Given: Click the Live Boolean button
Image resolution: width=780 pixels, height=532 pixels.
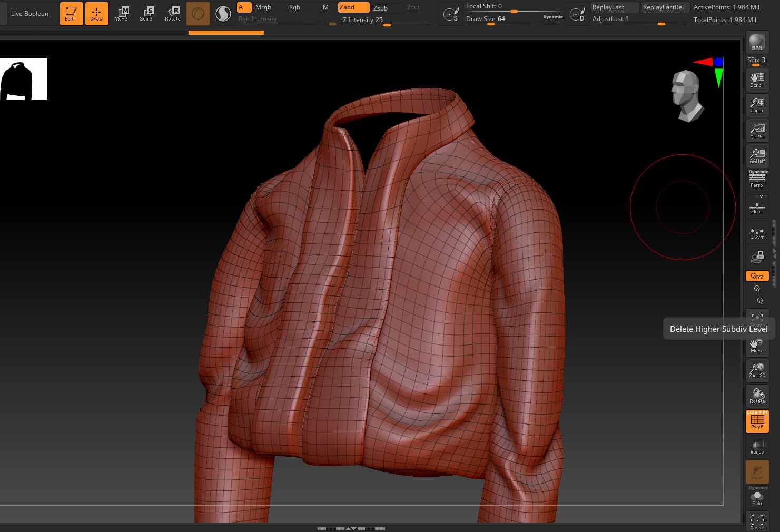Looking at the screenshot, I should (29, 14).
